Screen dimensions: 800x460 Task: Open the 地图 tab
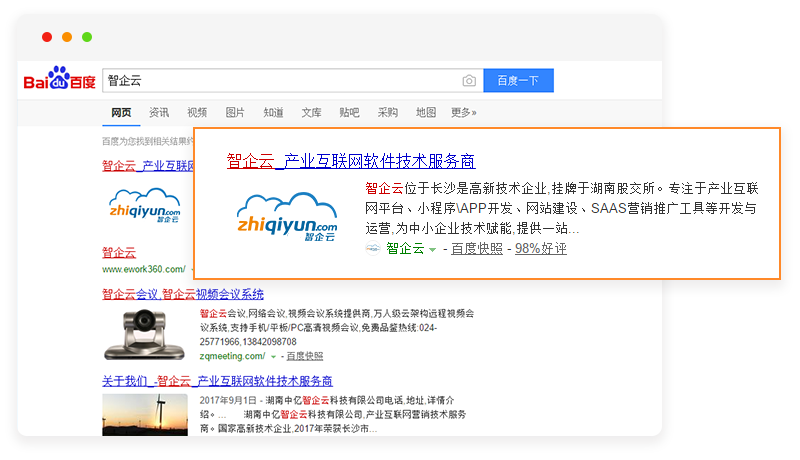coord(426,112)
